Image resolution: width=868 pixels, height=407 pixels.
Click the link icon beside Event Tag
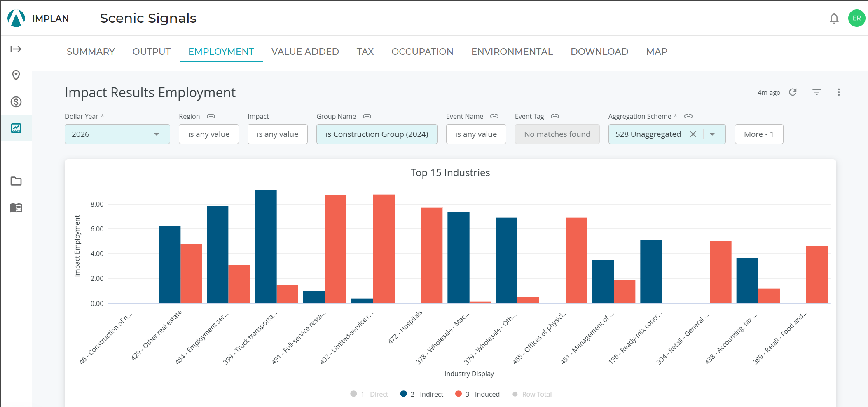555,116
